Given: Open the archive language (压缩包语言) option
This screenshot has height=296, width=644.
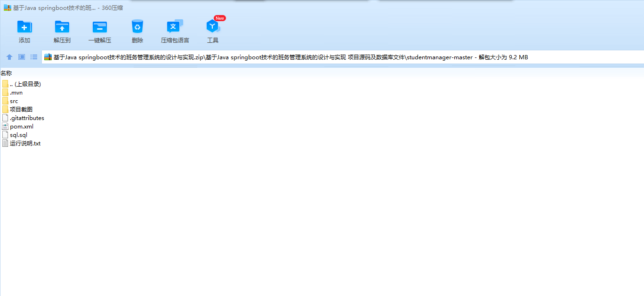Looking at the screenshot, I should (175, 27).
